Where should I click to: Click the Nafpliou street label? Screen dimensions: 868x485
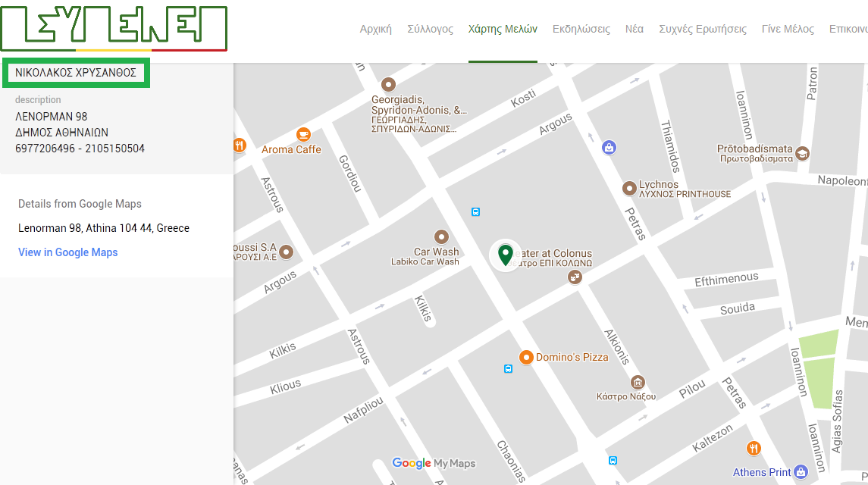coord(363,410)
